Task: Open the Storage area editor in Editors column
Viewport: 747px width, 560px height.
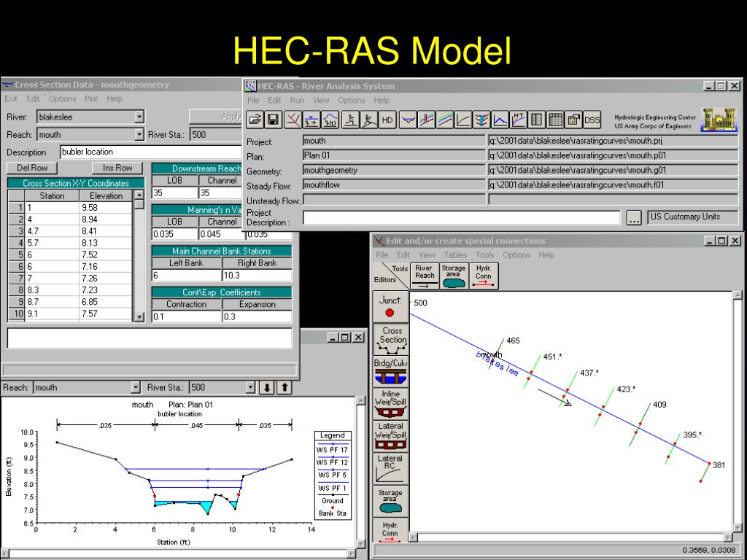Action: [x=390, y=501]
